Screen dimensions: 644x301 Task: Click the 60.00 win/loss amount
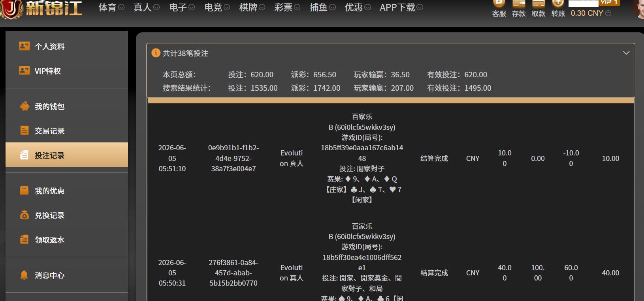coord(571,273)
